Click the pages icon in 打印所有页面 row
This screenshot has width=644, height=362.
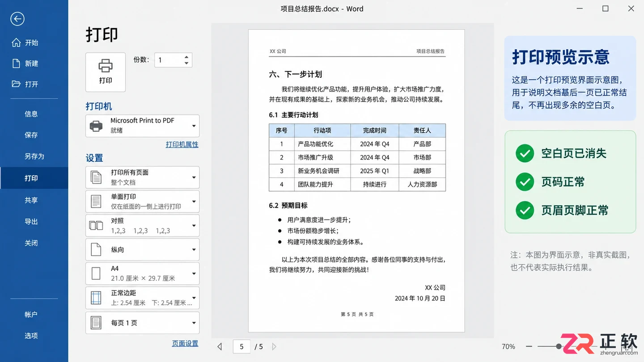tap(96, 177)
